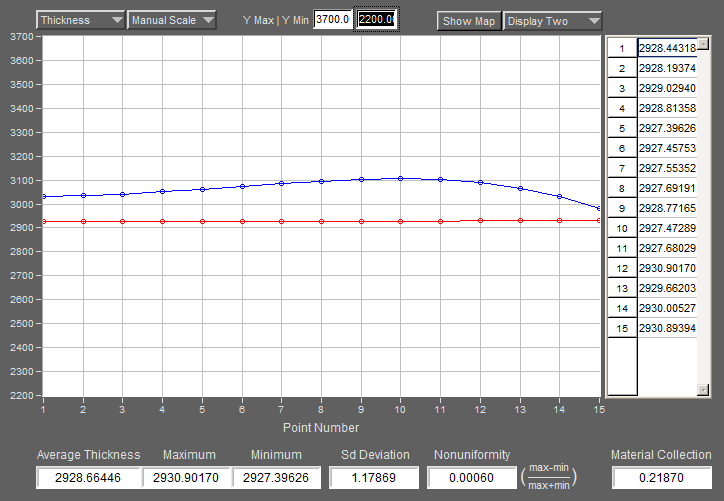This screenshot has width=724, height=501.
Task: Select value 2929.66203 in row 13
Action: (x=667, y=288)
